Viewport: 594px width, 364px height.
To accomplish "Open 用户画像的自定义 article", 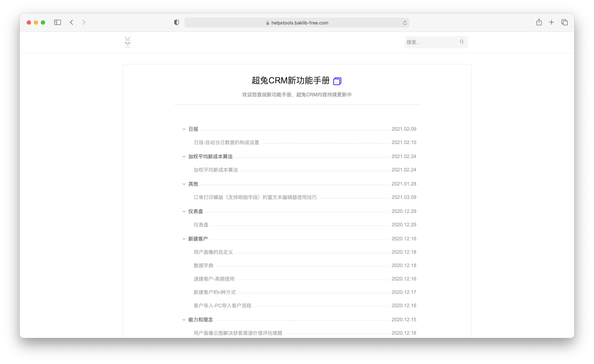I will tap(213, 252).
